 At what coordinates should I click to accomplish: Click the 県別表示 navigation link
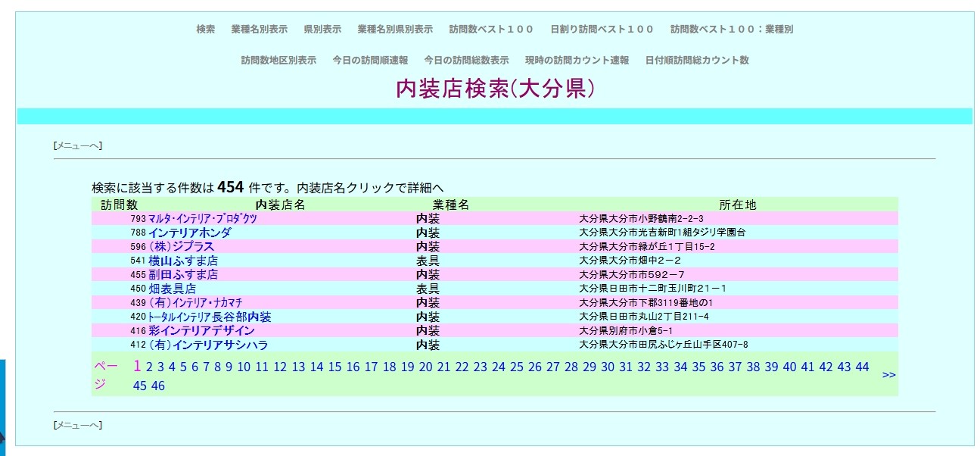[322, 30]
